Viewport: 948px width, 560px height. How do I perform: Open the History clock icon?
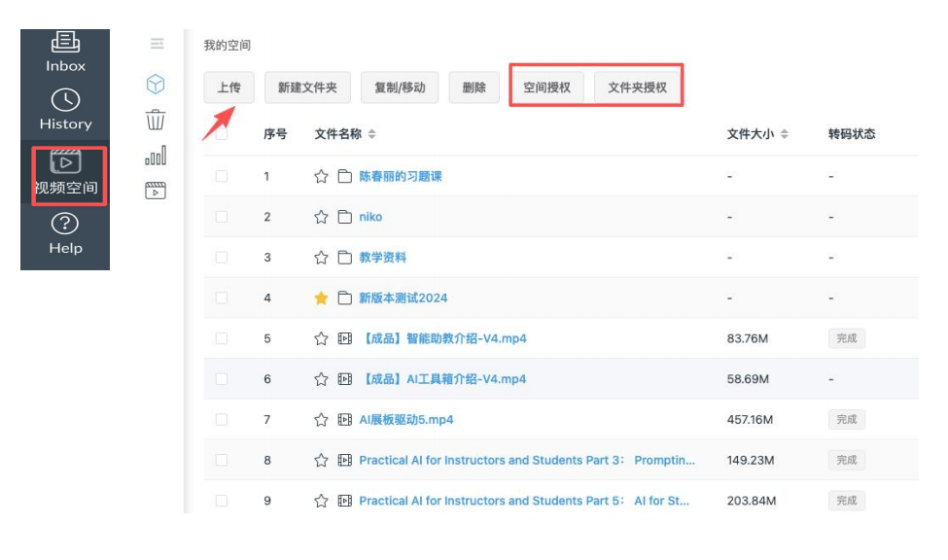coord(65,109)
